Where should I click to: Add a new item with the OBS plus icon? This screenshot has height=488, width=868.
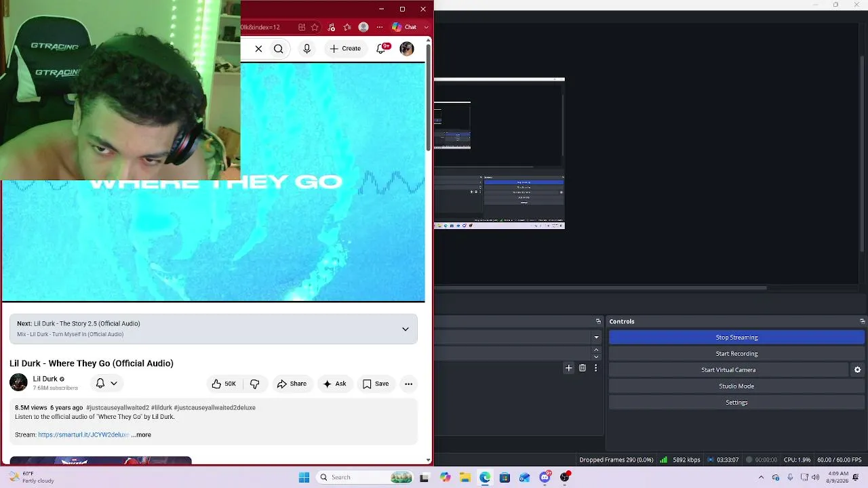coord(568,368)
